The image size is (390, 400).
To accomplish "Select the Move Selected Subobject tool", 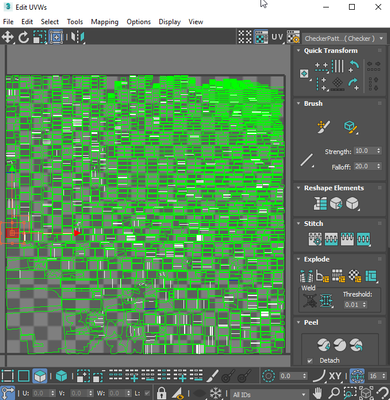I will pyautogui.click(x=7, y=37).
